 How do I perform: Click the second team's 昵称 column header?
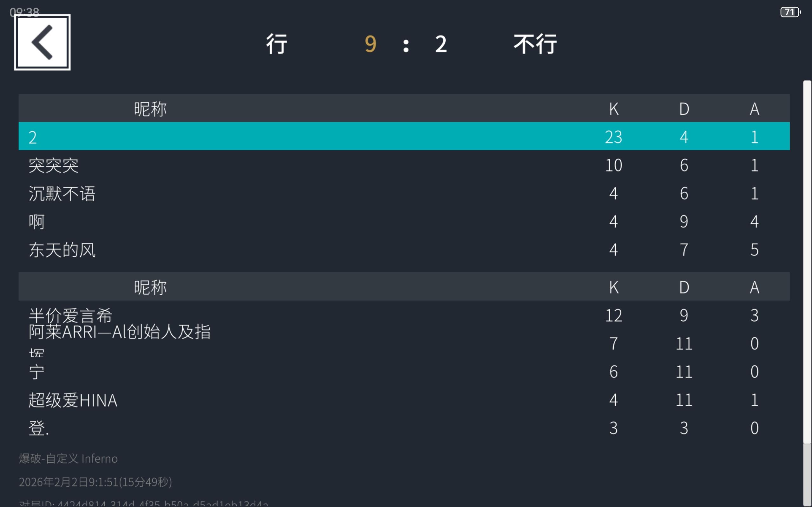150,287
